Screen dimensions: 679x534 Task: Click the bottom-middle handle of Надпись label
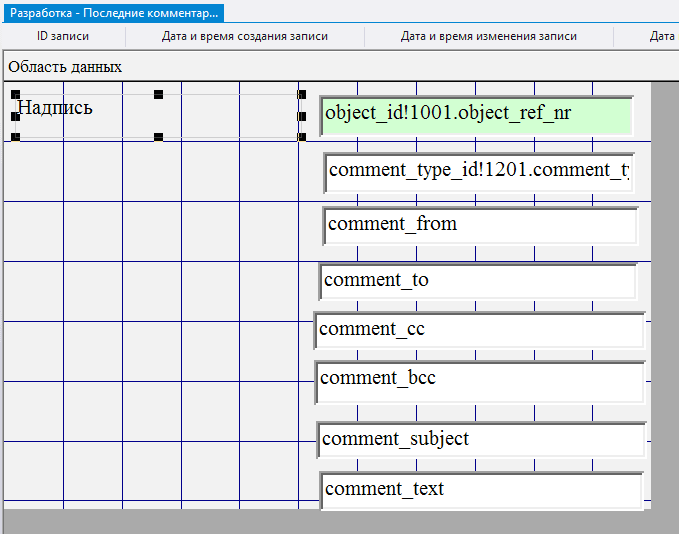coord(158,137)
